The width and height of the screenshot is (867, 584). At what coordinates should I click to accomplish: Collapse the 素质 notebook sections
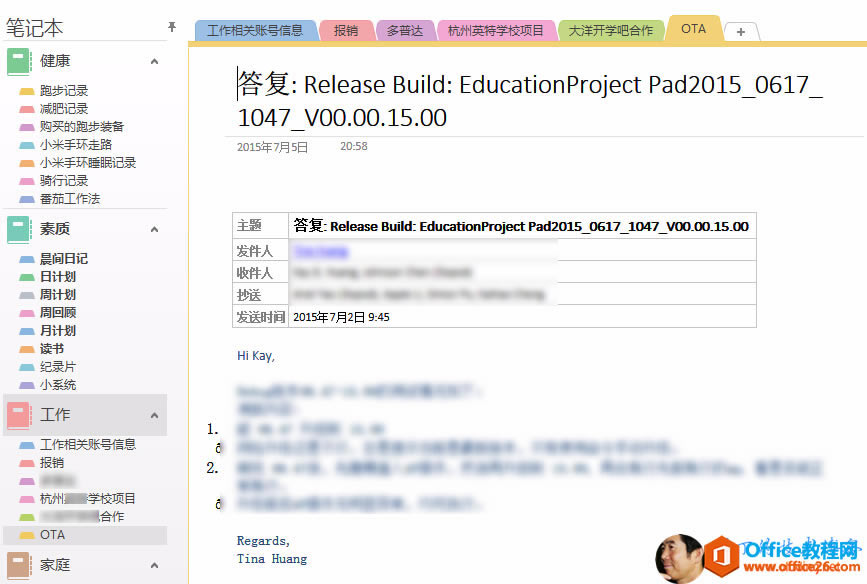tap(154, 230)
